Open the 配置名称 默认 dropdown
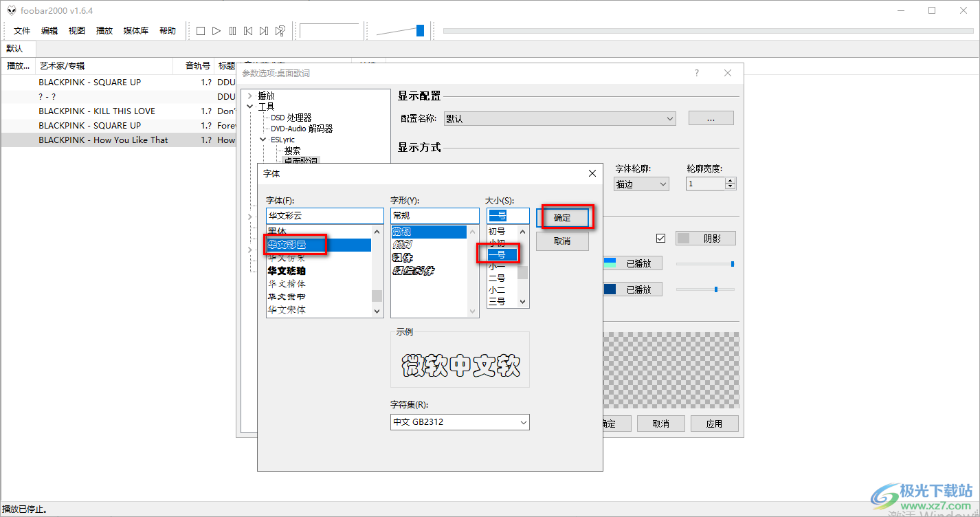Image resolution: width=980 pixels, height=517 pixels. point(560,118)
